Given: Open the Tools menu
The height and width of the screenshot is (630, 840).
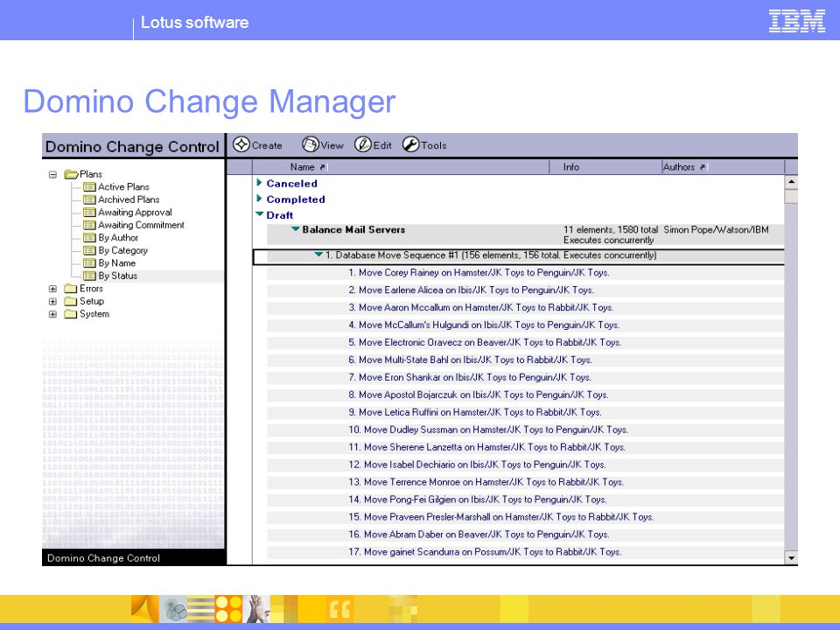Looking at the screenshot, I should (424, 144).
